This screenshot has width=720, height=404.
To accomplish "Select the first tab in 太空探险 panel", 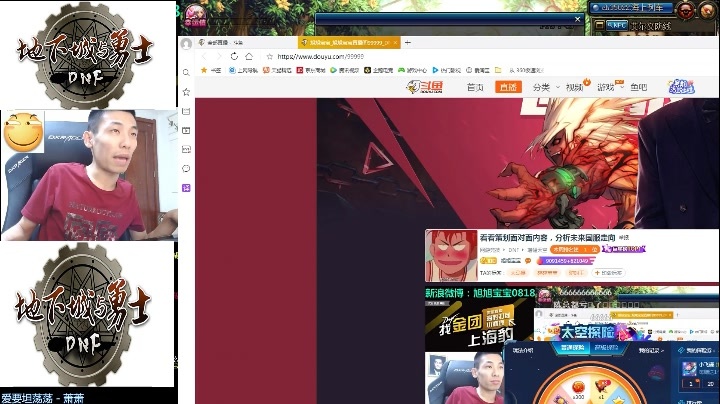I will coord(572,348).
